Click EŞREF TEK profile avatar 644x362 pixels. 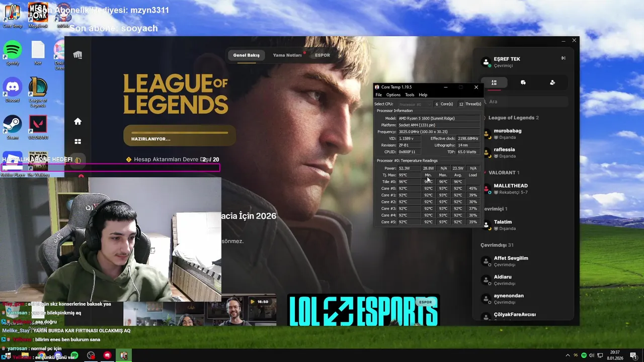[486, 62]
